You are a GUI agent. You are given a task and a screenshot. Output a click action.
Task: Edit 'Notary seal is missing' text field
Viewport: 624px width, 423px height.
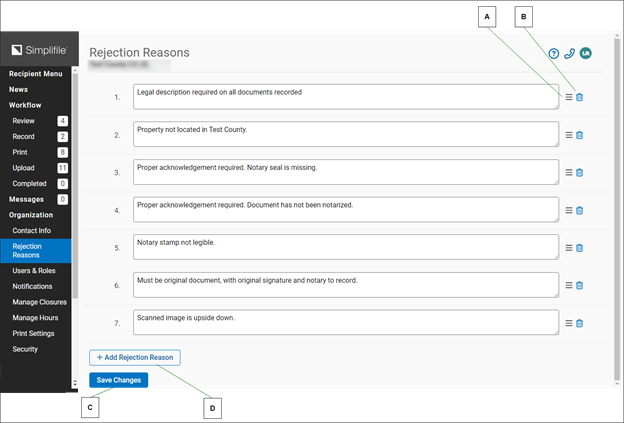(x=346, y=172)
